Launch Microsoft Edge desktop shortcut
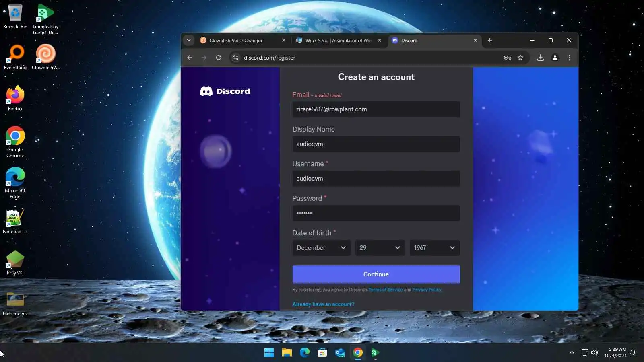Image resolution: width=644 pixels, height=362 pixels. [x=15, y=183]
